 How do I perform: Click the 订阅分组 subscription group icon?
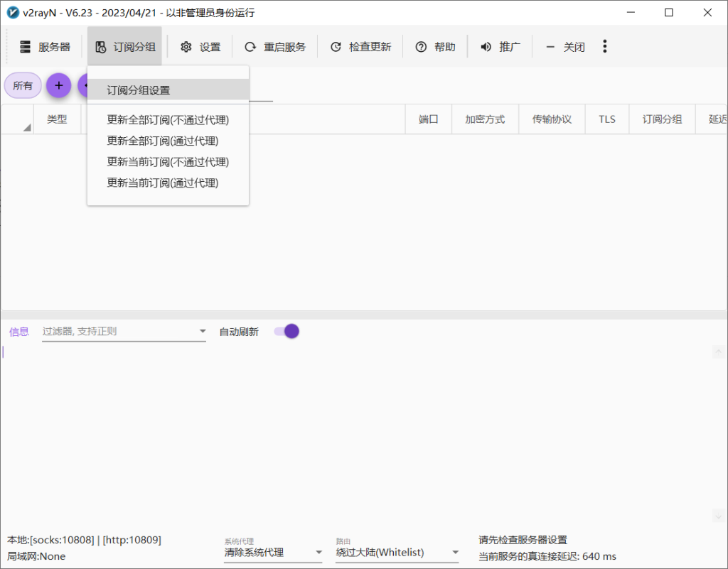click(x=100, y=46)
